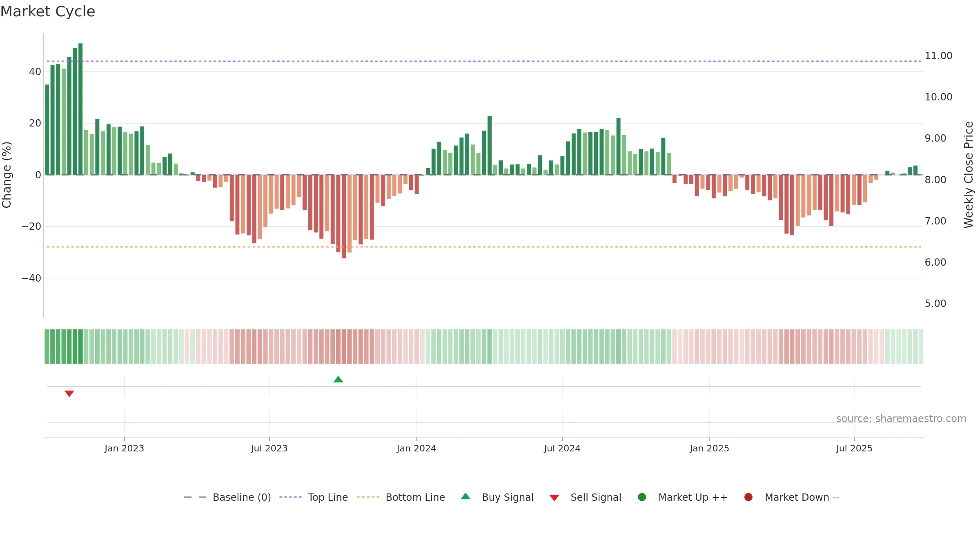The image size is (980, 551).
Task: Click the dark red Market Down legend dot
Action: click(748, 497)
